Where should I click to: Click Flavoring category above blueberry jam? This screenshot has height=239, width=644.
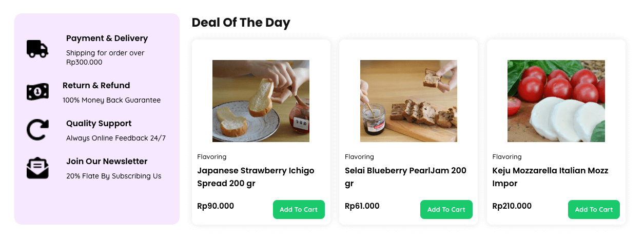(x=359, y=156)
